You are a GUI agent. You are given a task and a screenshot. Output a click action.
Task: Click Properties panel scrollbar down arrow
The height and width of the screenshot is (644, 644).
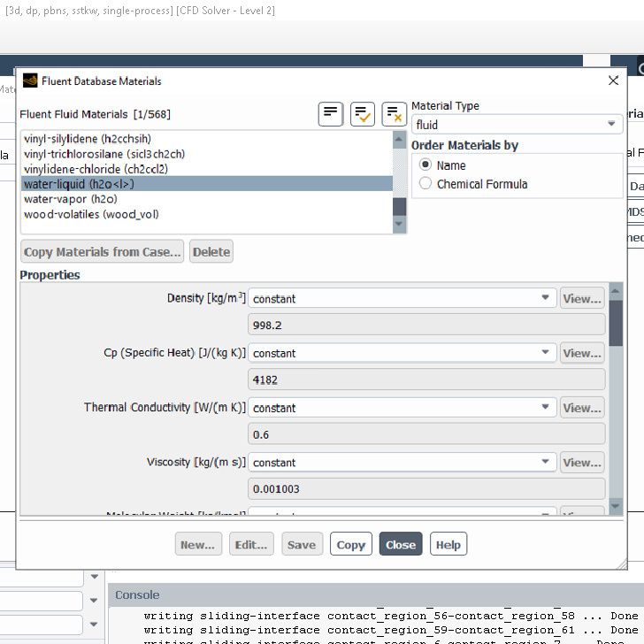coord(616,506)
